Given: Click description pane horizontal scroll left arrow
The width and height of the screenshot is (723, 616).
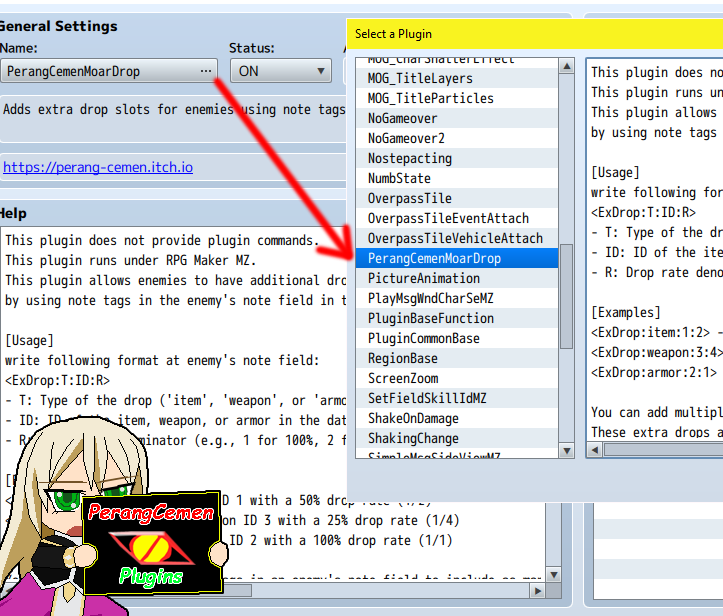Looking at the screenshot, I should (595, 450).
